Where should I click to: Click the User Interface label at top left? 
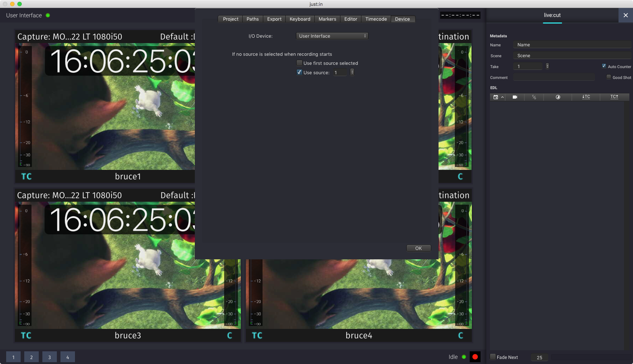click(24, 15)
